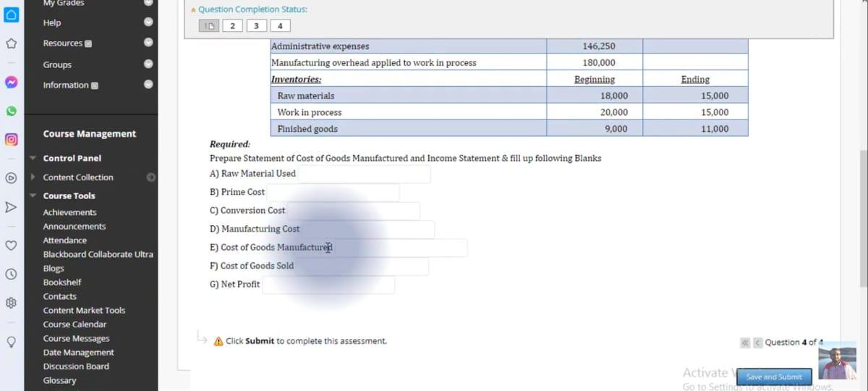
Task: Click the Resources menu chevron icon
Action: click(148, 43)
